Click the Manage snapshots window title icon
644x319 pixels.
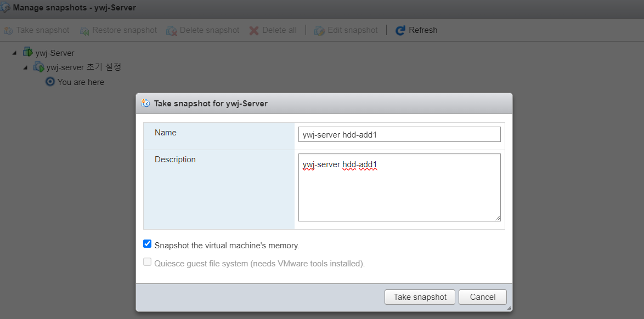[5, 7]
